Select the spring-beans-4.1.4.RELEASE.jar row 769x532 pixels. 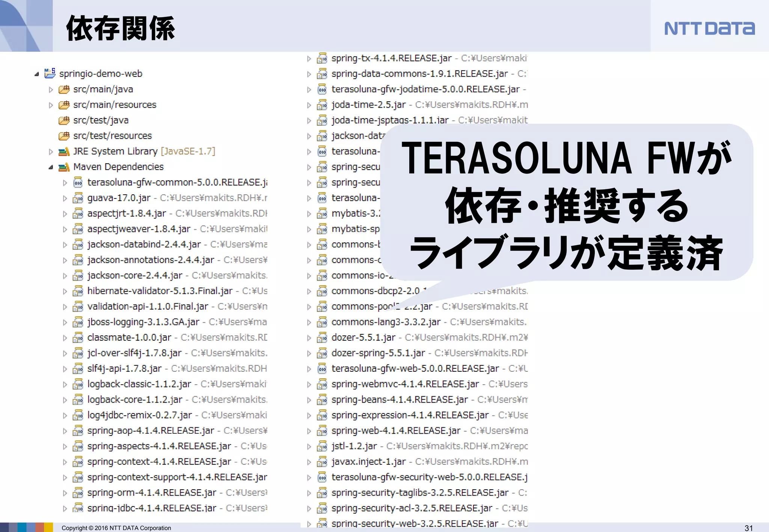(417, 400)
